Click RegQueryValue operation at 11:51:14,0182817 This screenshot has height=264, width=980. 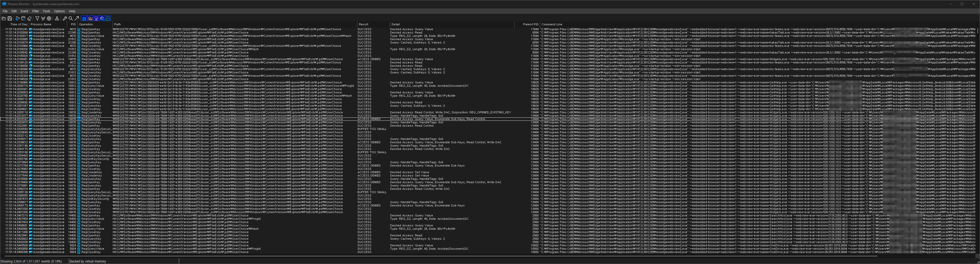point(93,36)
